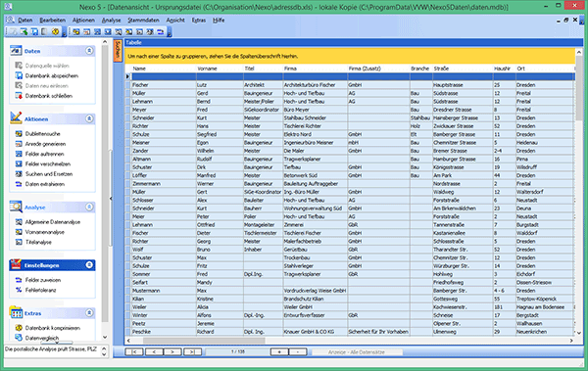588x371 pixels.
Task: Select the cell 'Hagnau am Bodensee'
Action: coord(545,307)
